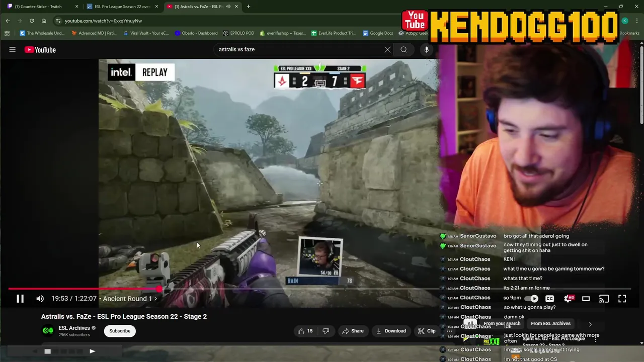Select the 'All' filter chip
Image resolution: width=644 pixels, height=362 pixels.
click(x=470, y=324)
